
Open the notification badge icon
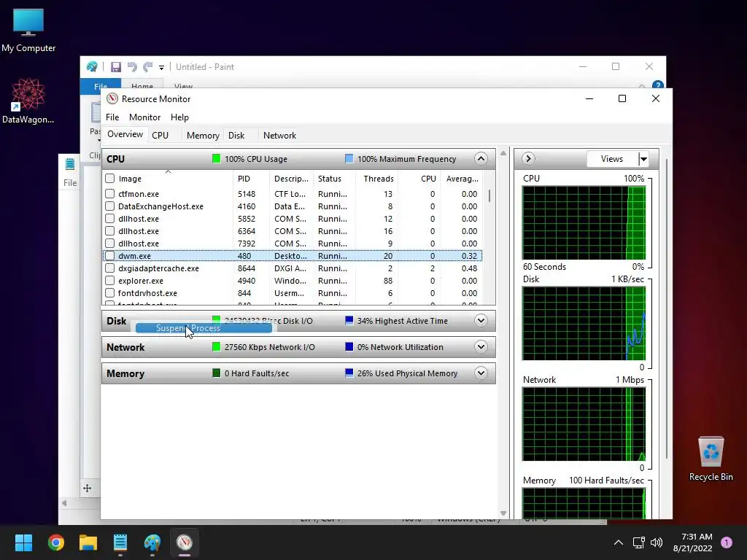click(727, 542)
